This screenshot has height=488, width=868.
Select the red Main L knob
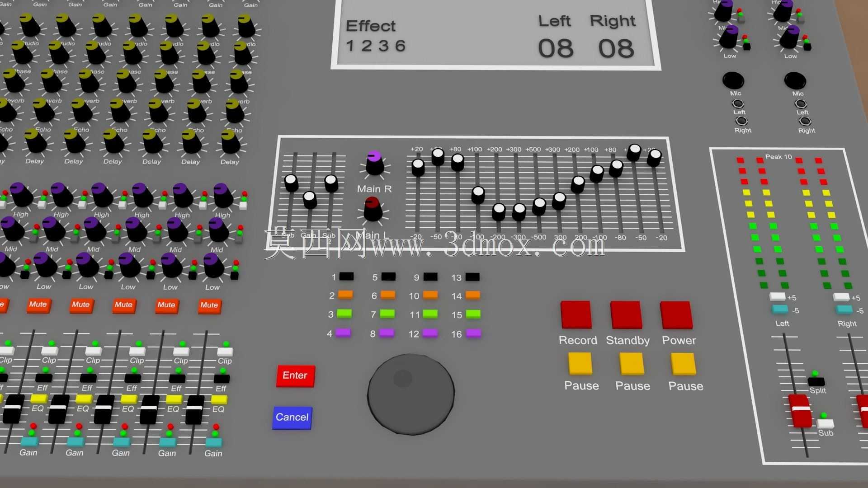(373, 209)
